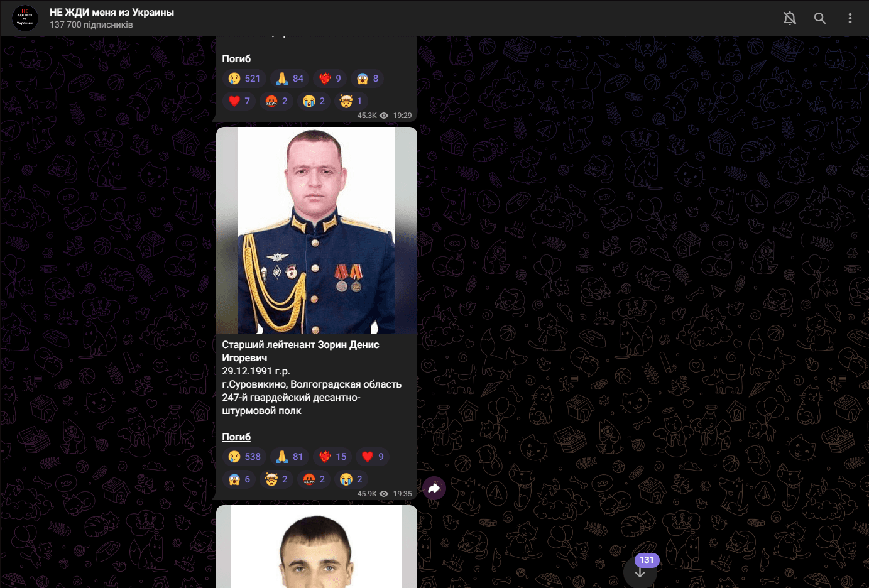Click the burning heart reaction with 9
This screenshot has height=588, width=869.
[x=331, y=79]
